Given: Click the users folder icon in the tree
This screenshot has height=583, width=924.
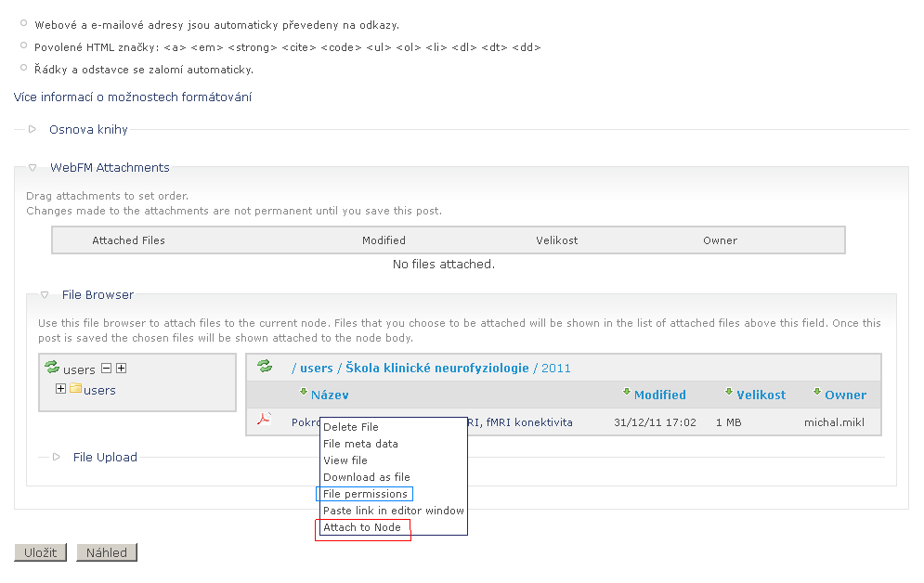Looking at the screenshot, I should (75, 390).
